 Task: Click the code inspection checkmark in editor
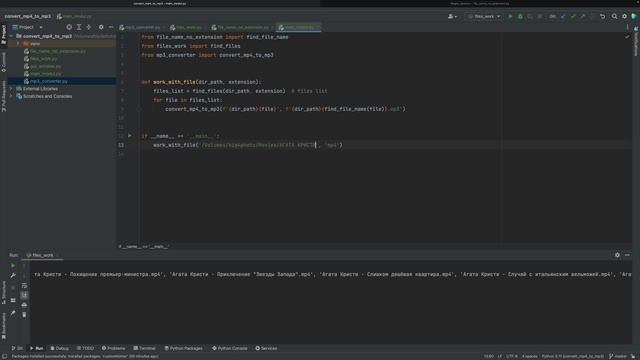tap(627, 37)
